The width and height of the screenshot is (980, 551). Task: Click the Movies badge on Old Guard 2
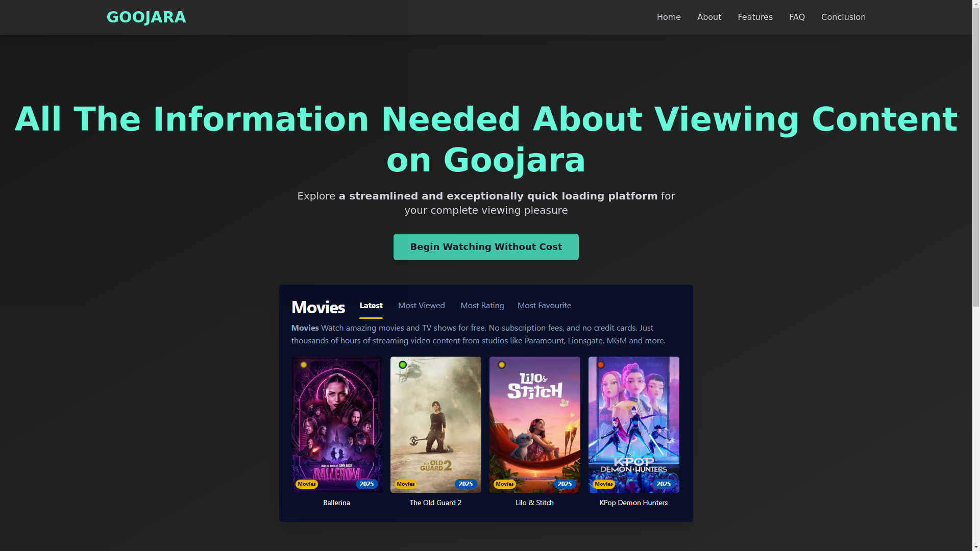pyautogui.click(x=406, y=484)
